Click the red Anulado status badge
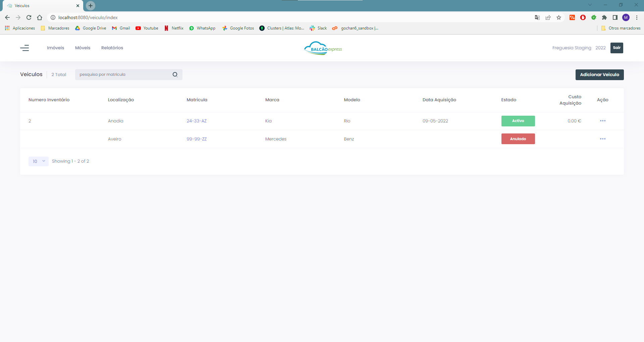 [518, 139]
